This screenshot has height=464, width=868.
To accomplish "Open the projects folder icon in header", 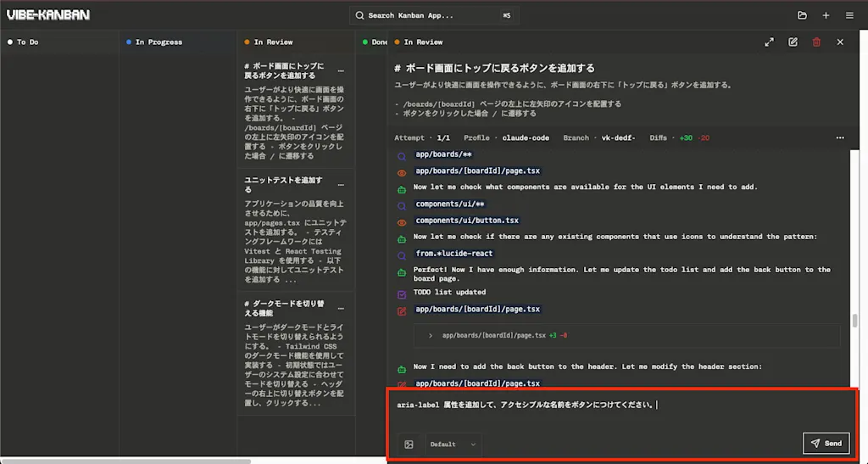I will click(x=802, y=15).
